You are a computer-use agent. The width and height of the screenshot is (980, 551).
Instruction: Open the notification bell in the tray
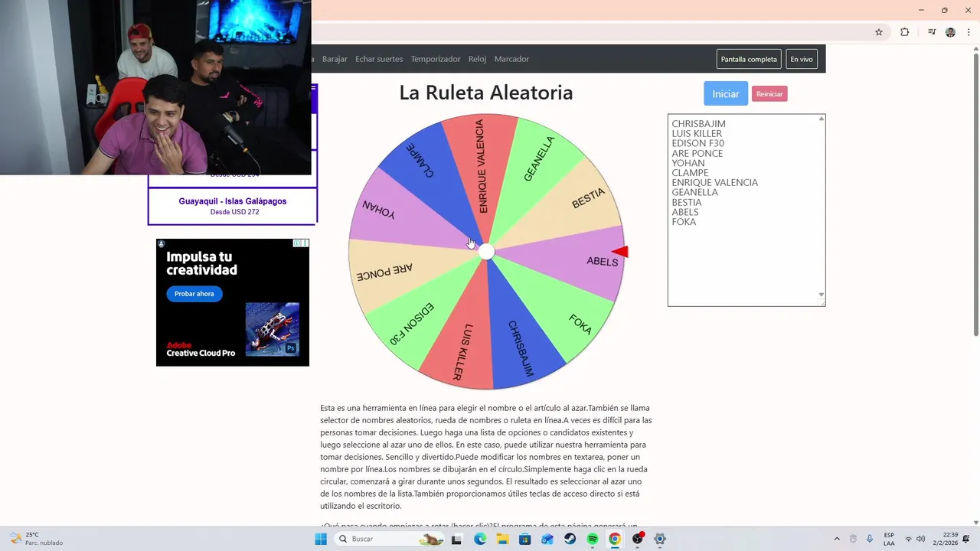tap(966, 539)
